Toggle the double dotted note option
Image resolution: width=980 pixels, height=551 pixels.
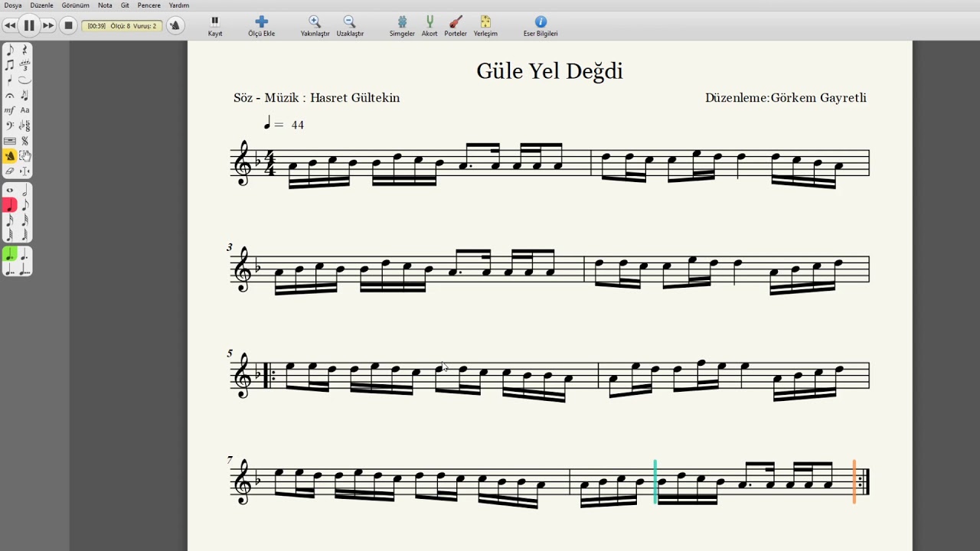tap(10, 269)
